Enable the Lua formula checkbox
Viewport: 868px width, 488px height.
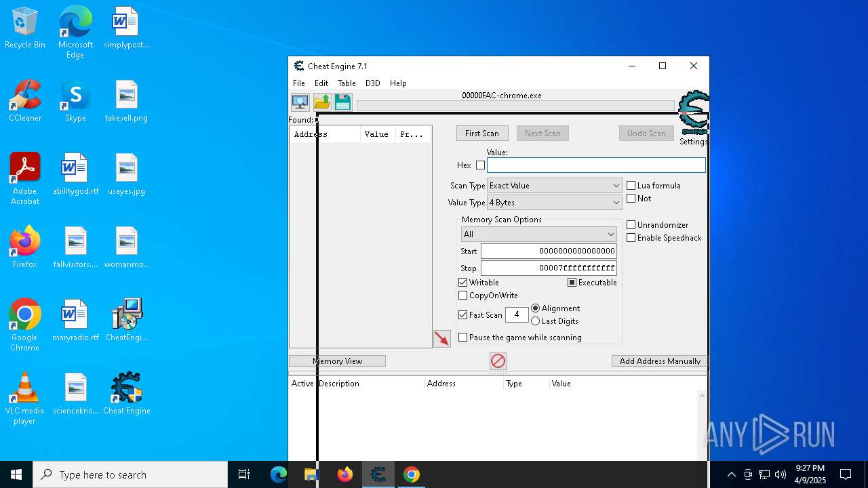click(x=631, y=186)
